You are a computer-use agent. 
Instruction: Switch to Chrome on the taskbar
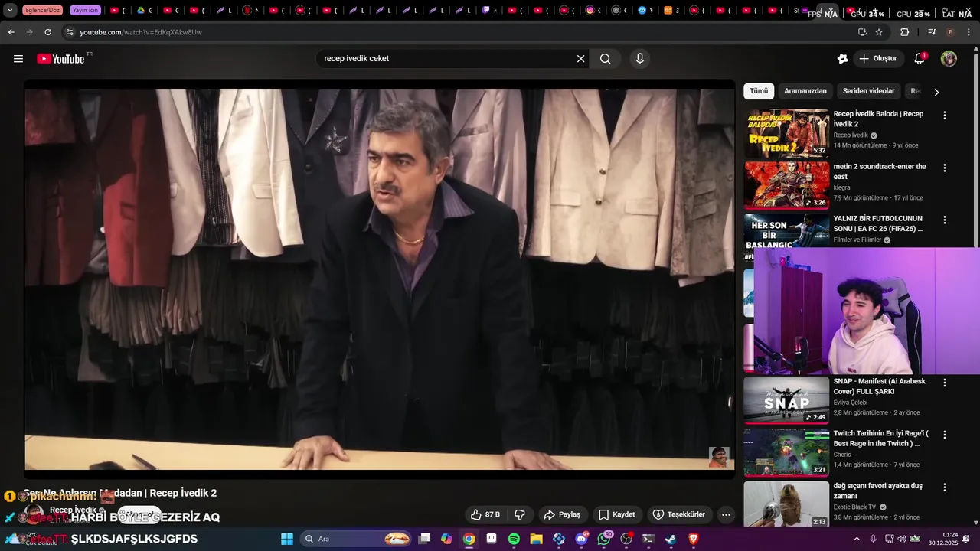pos(469,539)
